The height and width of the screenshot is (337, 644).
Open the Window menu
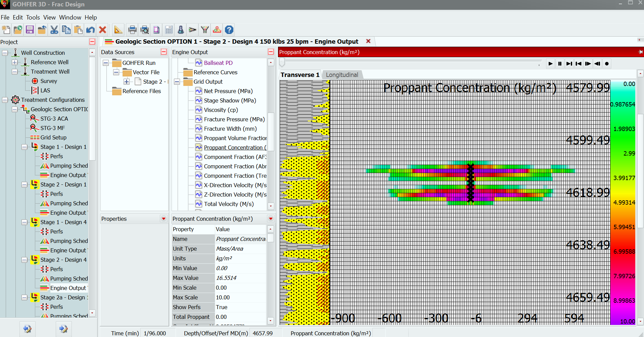70,17
